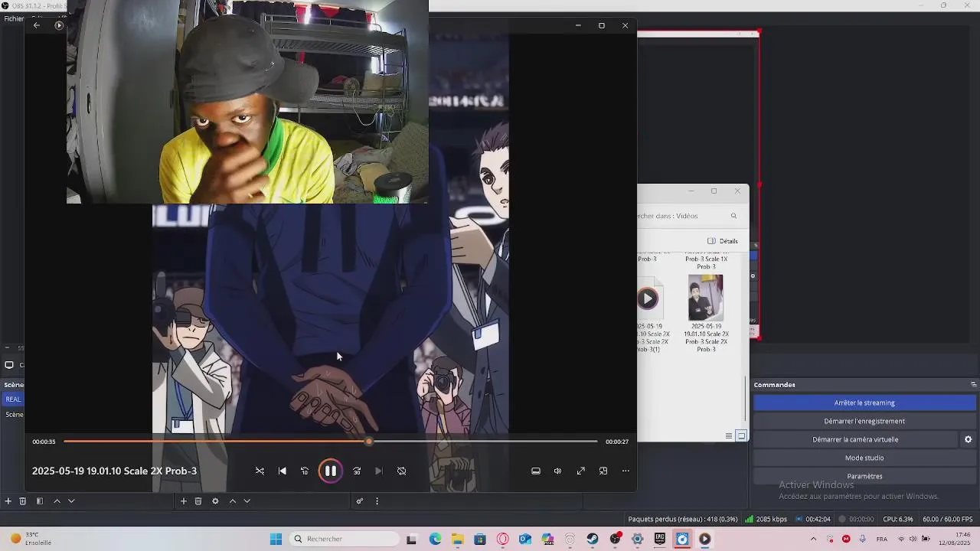Switch the video to full screen
Viewport: 980px width, 551px height.
click(581, 471)
